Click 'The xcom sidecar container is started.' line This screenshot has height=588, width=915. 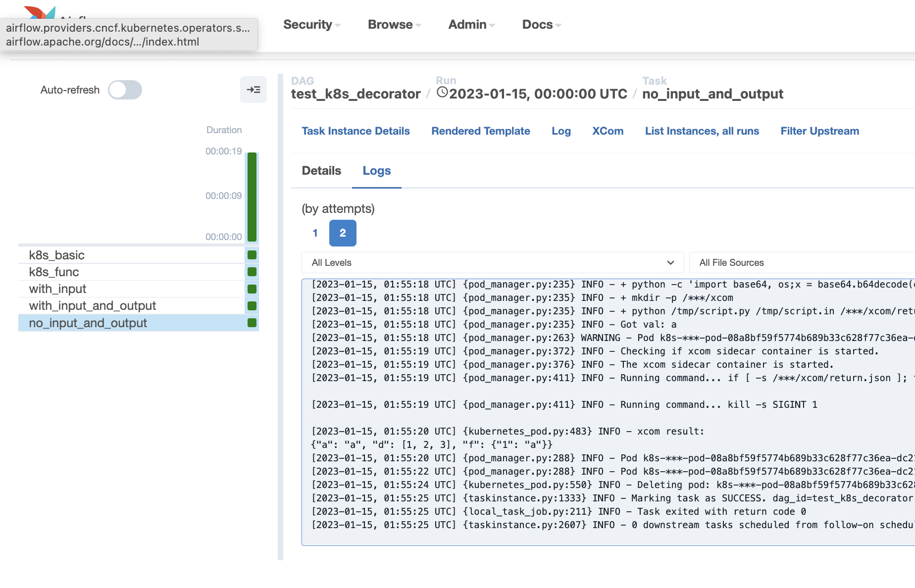click(x=572, y=364)
